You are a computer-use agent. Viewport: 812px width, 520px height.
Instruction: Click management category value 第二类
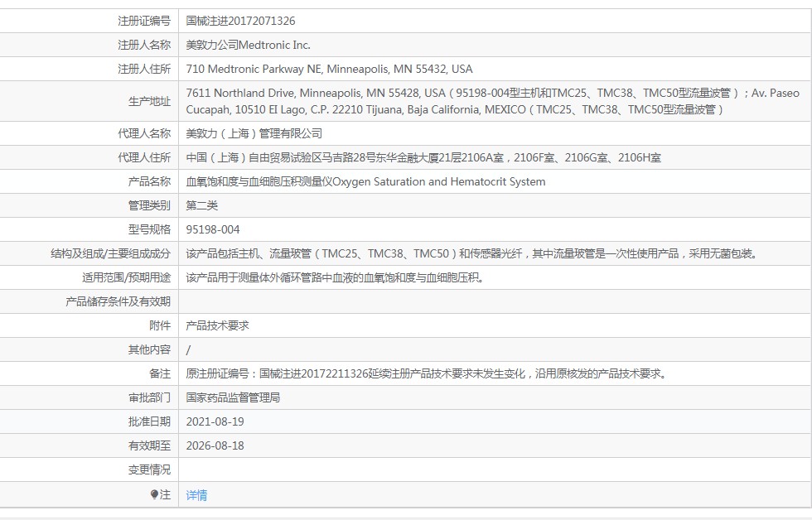click(x=202, y=205)
